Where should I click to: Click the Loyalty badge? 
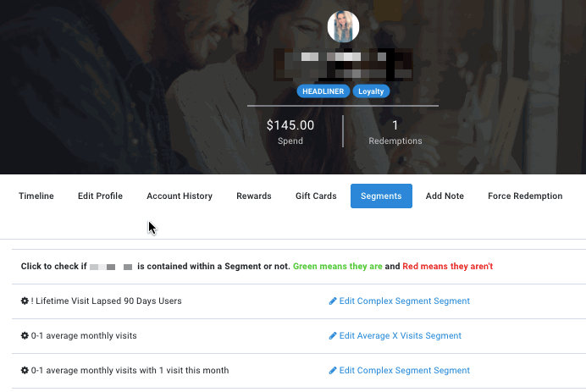click(371, 91)
